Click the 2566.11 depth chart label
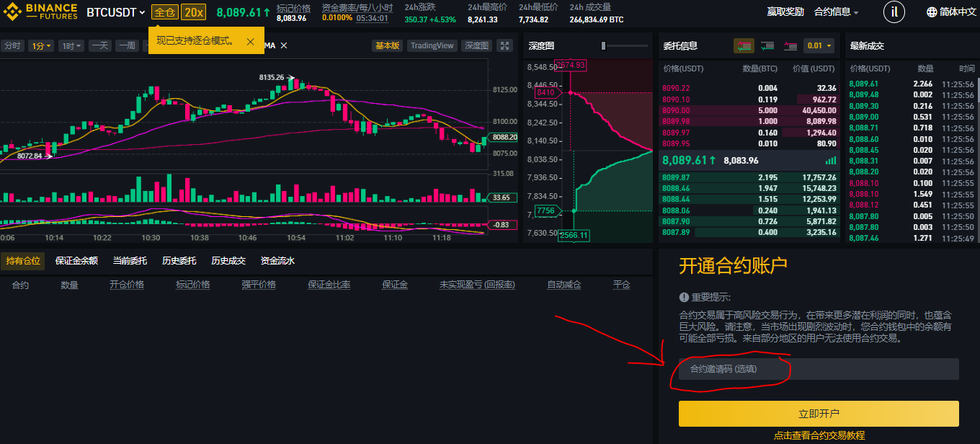Viewport: 980px width, 444px height. tap(574, 235)
